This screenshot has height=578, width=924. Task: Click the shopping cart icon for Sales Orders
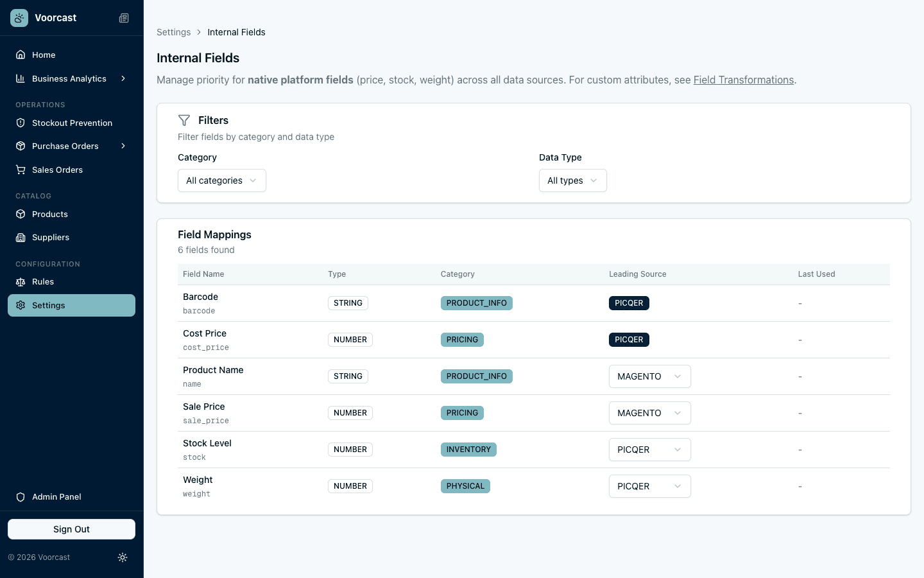(x=20, y=170)
